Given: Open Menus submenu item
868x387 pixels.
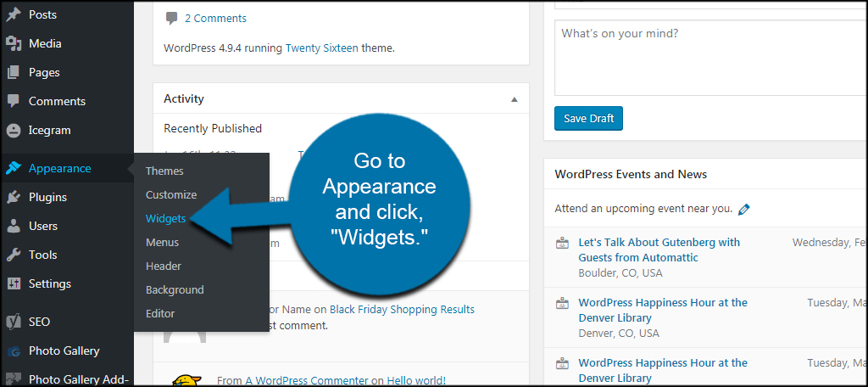Looking at the screenshot, I should pyautogui.click(x=162, y=242).
